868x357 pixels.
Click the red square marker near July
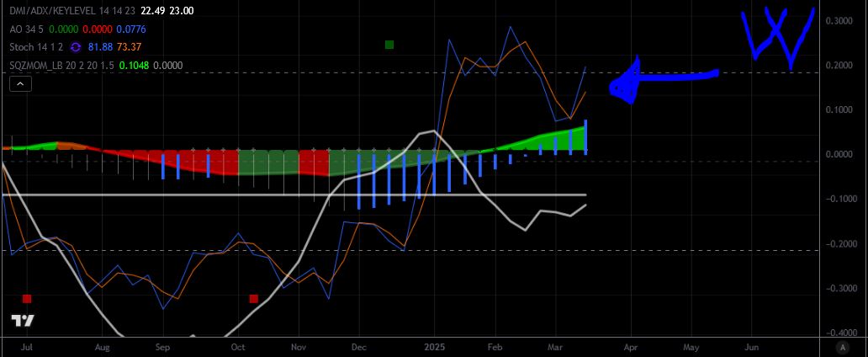[27, 299]
